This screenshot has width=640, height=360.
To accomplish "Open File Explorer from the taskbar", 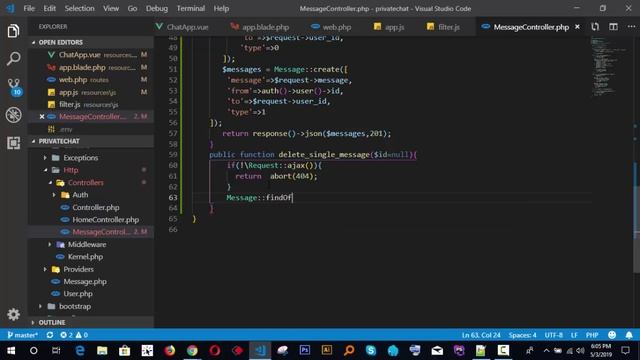I will pos(102,351).
